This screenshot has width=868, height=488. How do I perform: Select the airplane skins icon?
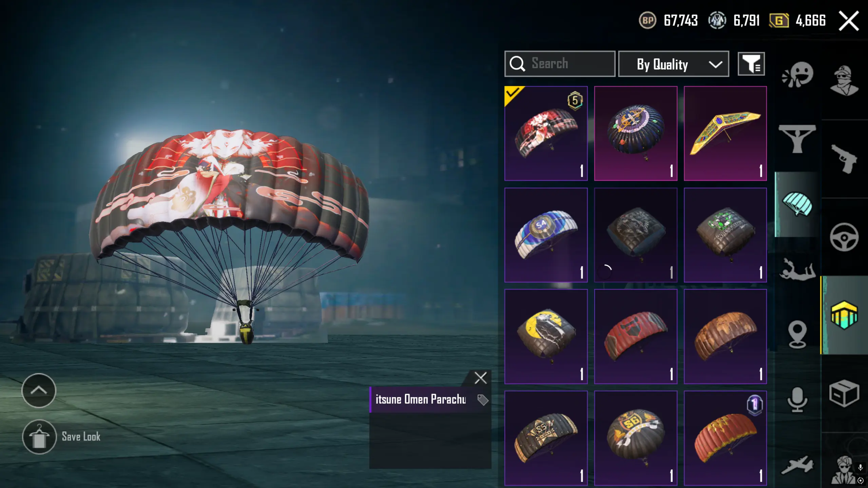tap(797, 465)
